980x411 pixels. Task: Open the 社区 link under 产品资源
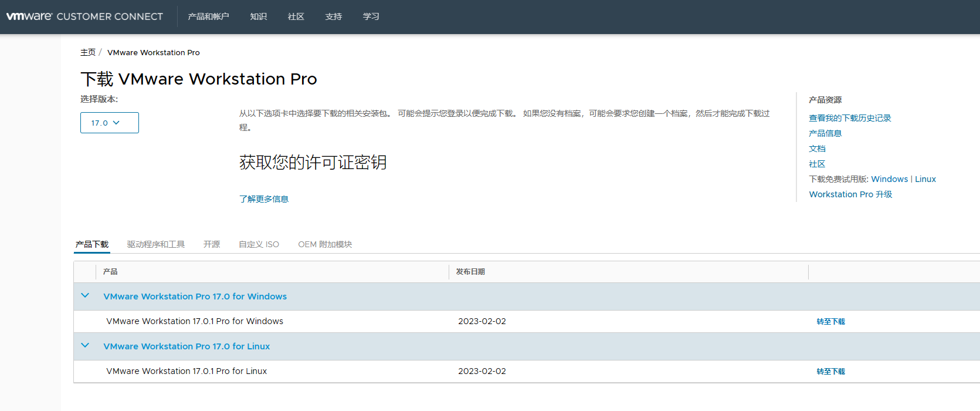[x=817, y=164]
